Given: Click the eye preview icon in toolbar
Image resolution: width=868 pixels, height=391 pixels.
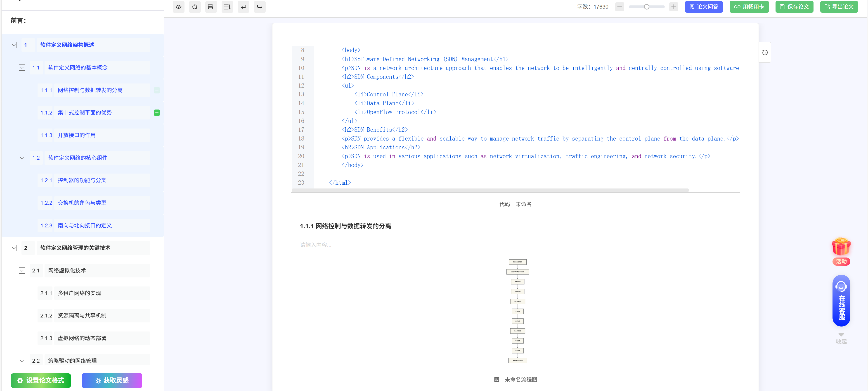Looking at the screenshot, I should [x=179, y=7].
